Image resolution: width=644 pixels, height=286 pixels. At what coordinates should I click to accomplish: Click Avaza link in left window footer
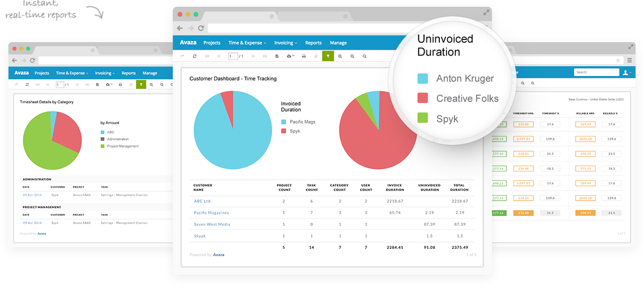[42, 233]
